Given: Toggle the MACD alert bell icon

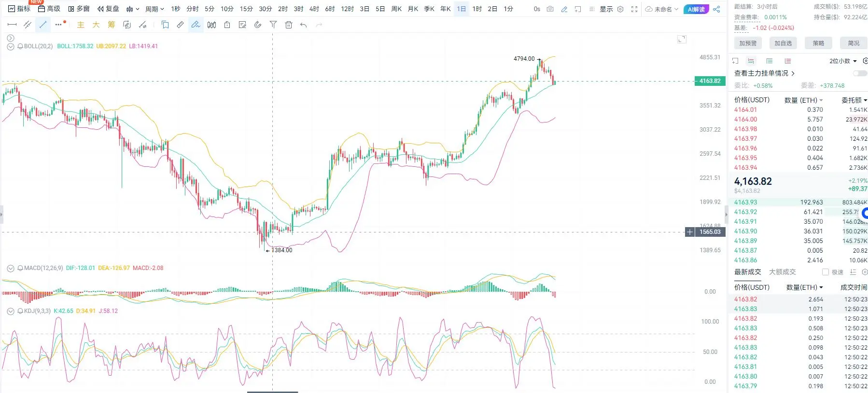Looking at the screenshot, I should coord(20,268).
